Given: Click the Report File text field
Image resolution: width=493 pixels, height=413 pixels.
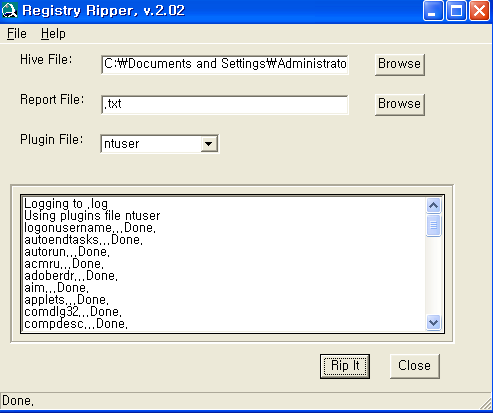Looking at the screenshot, I should pos(225,104).
